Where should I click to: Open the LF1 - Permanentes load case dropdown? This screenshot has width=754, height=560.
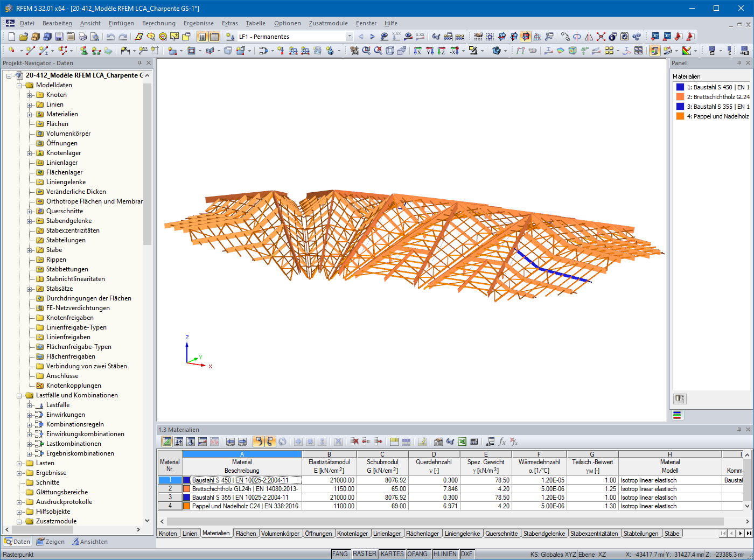(350, 37)
